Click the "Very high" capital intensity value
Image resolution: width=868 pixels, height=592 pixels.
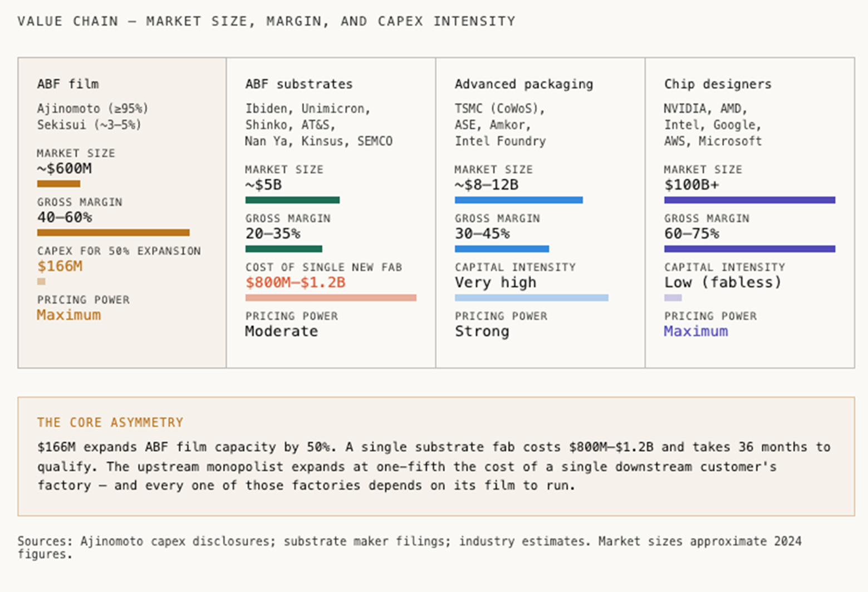[496, 283]
